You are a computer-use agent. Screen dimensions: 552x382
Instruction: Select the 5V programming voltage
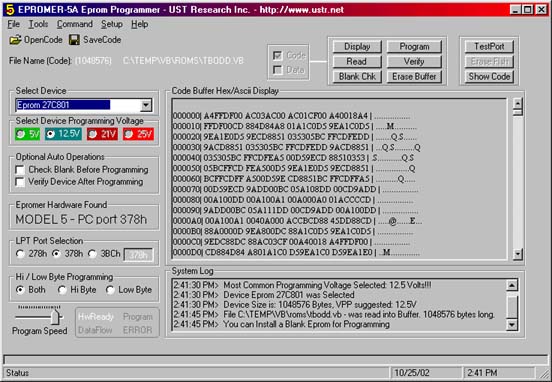[x=27, y=134]
